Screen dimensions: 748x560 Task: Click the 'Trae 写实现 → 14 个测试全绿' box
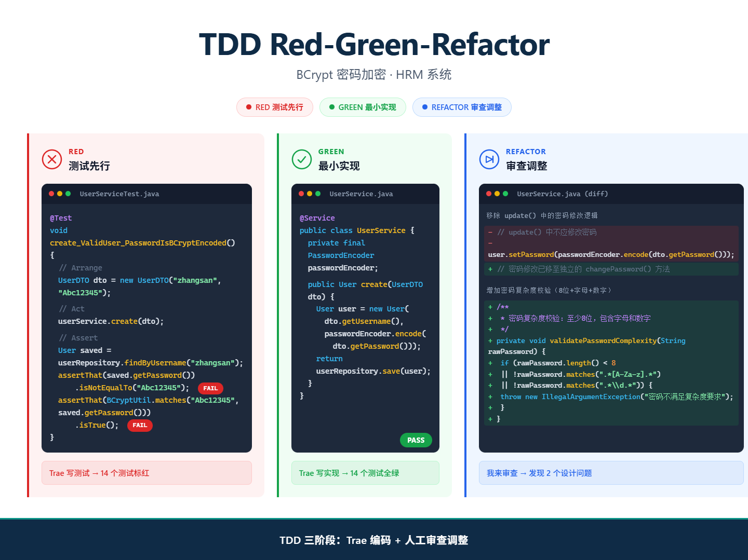point(365,473)
